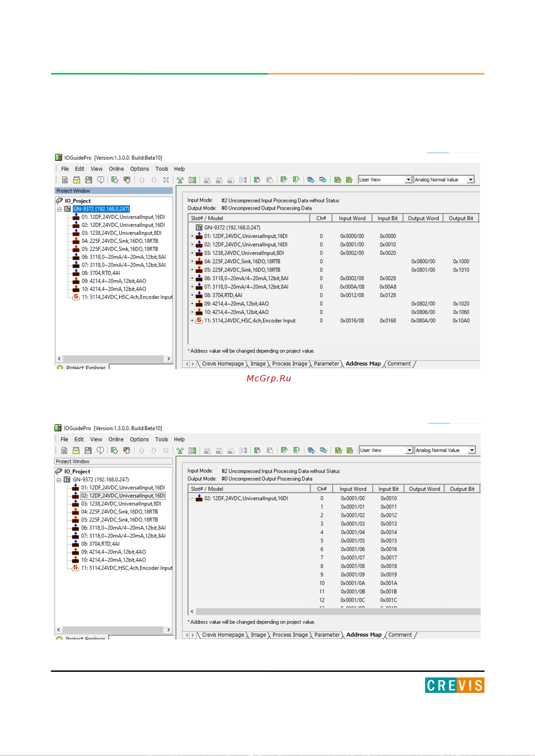Click the New (blank page) icon in lower window
The width and height of the screenshot is (535, 756).
click(x=64, y=451)
